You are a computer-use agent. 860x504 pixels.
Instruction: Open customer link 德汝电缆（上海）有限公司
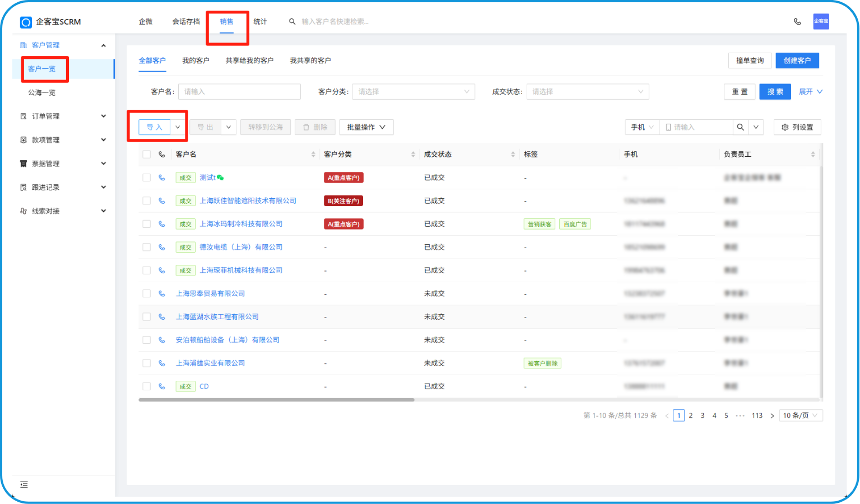[x=241, y=247]
